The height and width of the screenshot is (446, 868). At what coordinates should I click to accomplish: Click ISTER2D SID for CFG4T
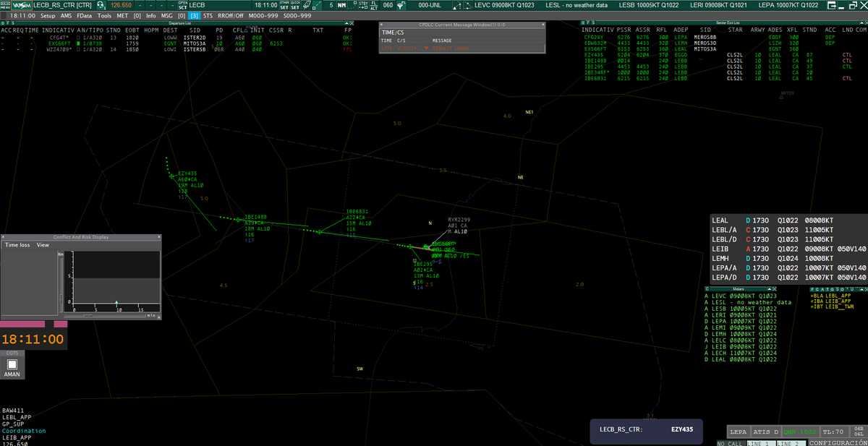(195, 37)
